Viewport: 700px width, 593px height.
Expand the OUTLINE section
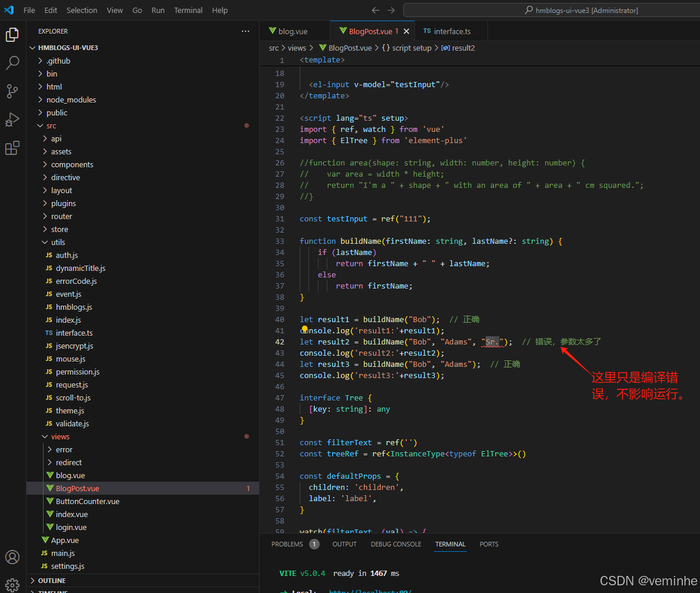point(143,581)
